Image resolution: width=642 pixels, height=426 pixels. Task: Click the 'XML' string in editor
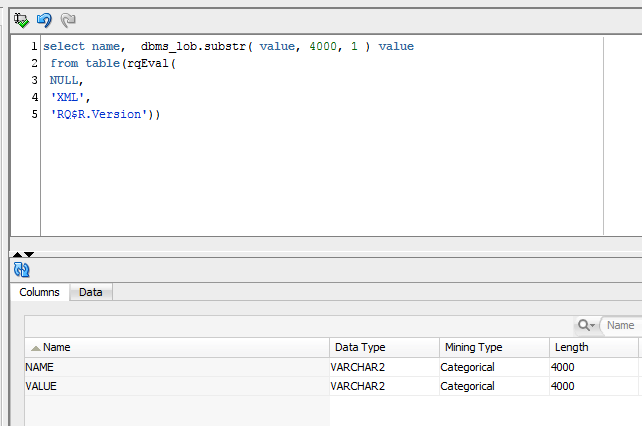pyautogui.click(x=67, y=97)
